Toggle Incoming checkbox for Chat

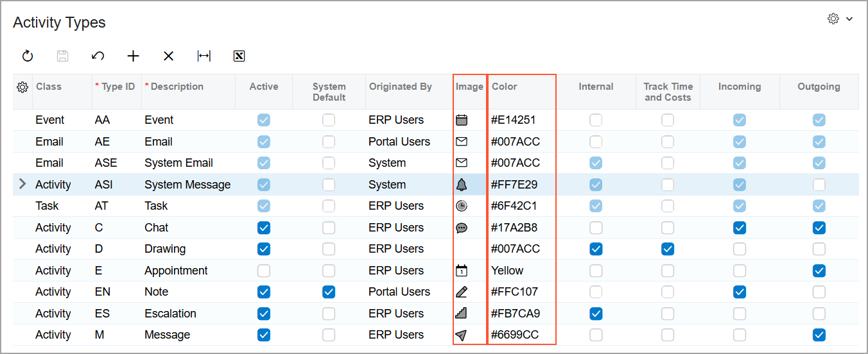click(x=740, y=228)
